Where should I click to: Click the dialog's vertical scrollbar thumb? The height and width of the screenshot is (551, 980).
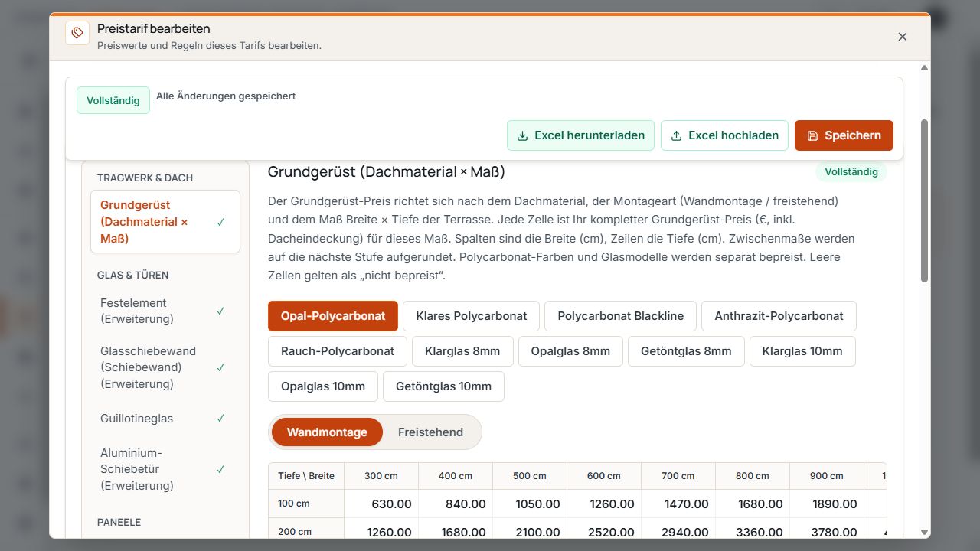pyautogui.click(x=924, y=201)
